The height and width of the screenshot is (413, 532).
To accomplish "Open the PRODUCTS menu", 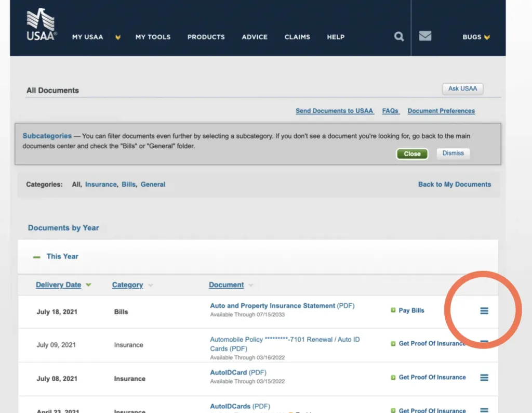I will tap(206, 37).
